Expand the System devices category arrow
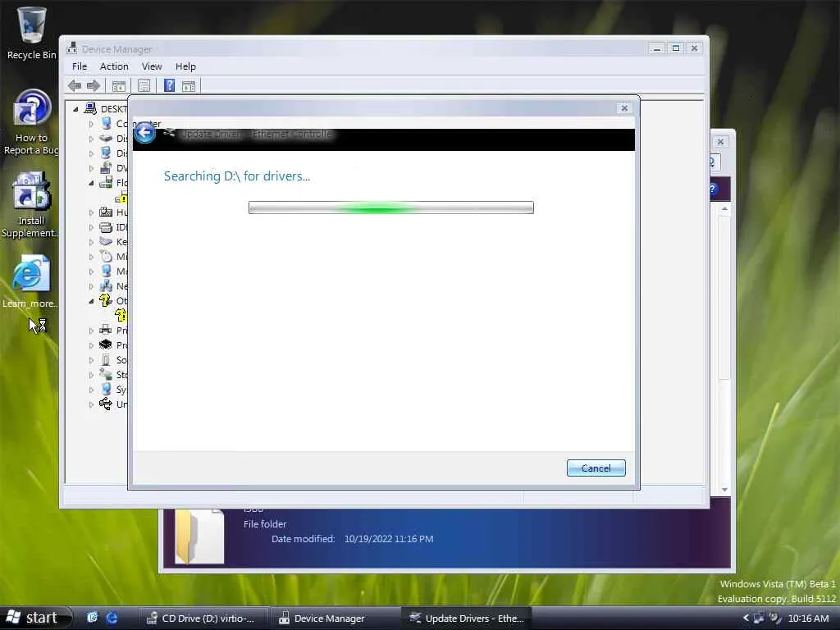 pyautogui.click(x=91, y=390)
